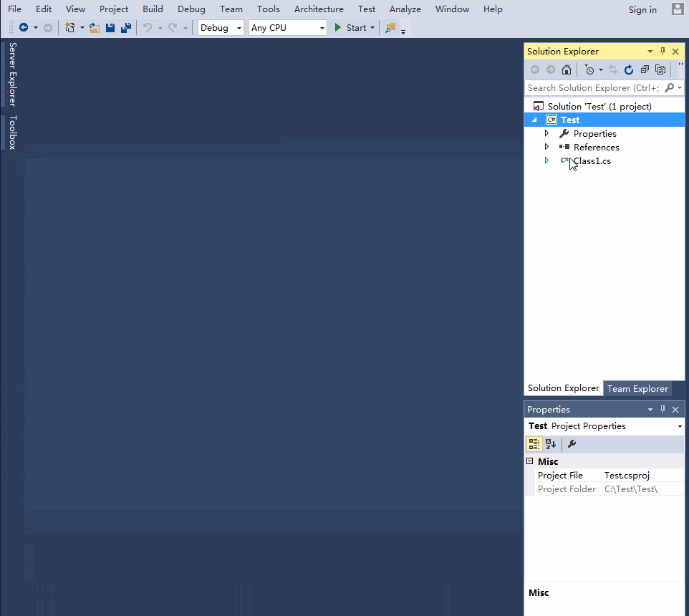Expand the Properties tree node
Viewport: 689px width, 616px height.
pos(546,133)
